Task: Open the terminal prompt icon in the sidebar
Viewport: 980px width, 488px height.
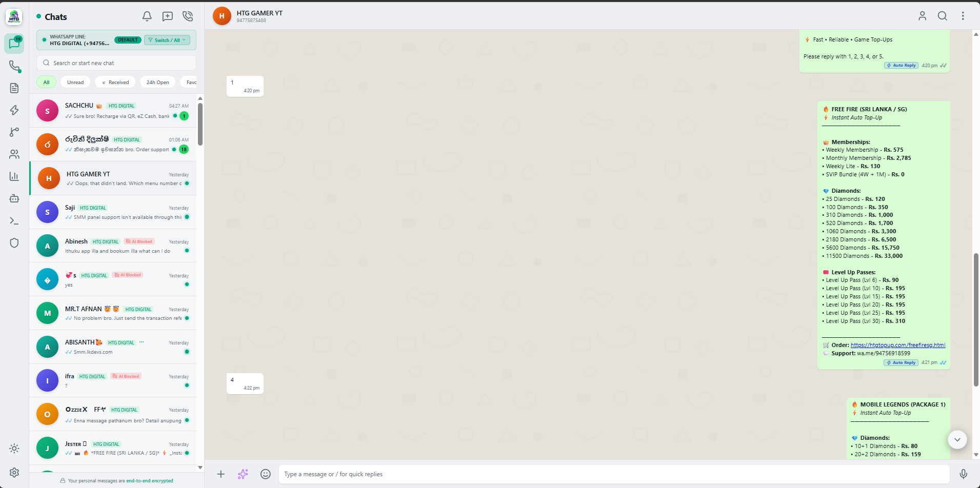Action: coord(14,221)
